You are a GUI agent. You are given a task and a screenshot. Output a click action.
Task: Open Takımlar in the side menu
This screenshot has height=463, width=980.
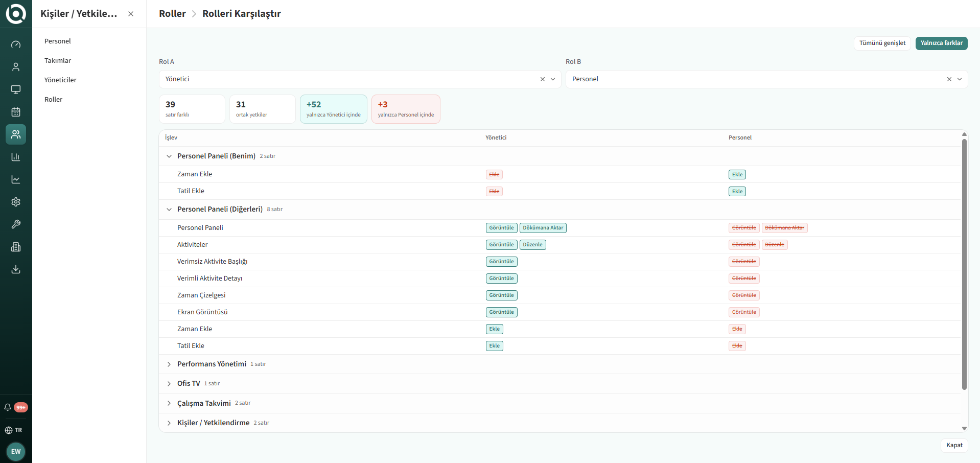tap(58, 60)
